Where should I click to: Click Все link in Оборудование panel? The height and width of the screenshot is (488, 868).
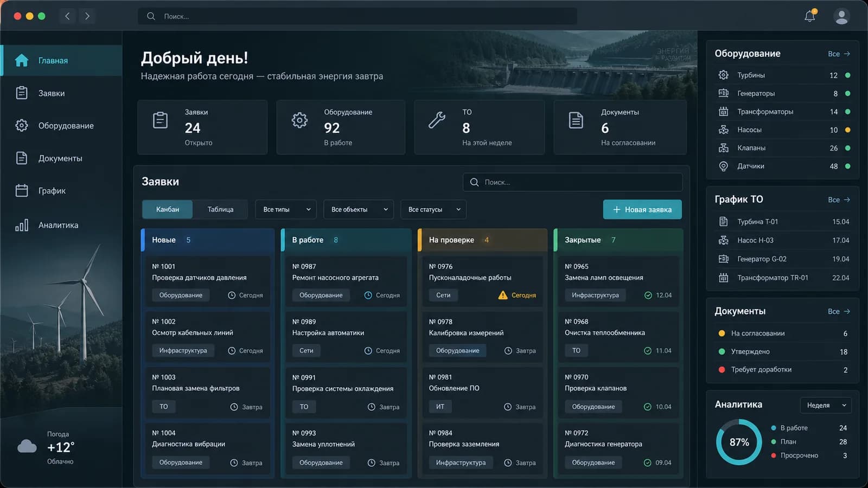click(839, 54)
